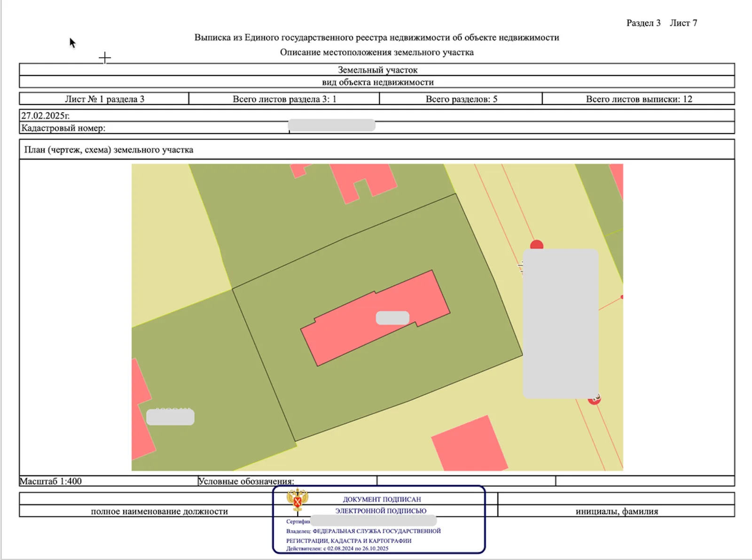Click the "Раздел 3" header text

coord(643,23)
